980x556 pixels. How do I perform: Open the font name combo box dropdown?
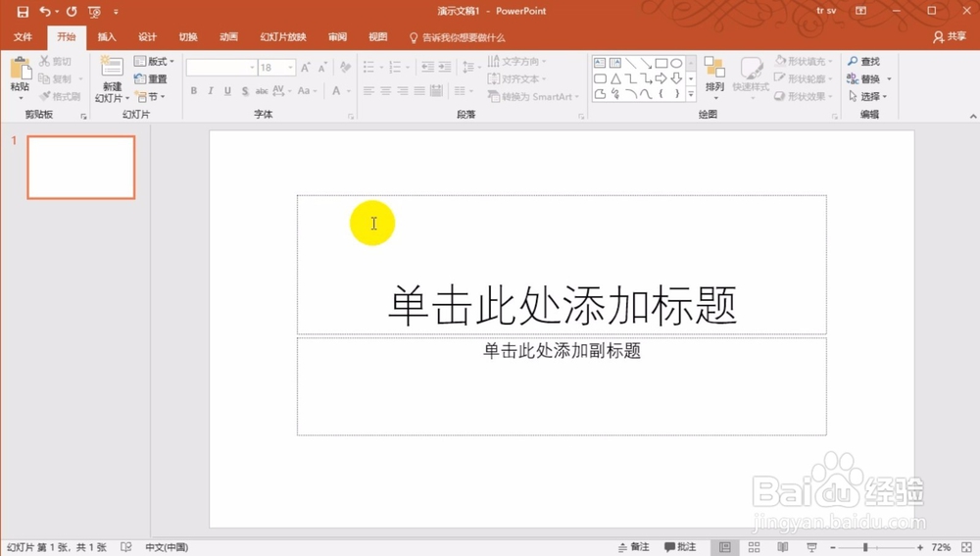[x=252, y=68]
